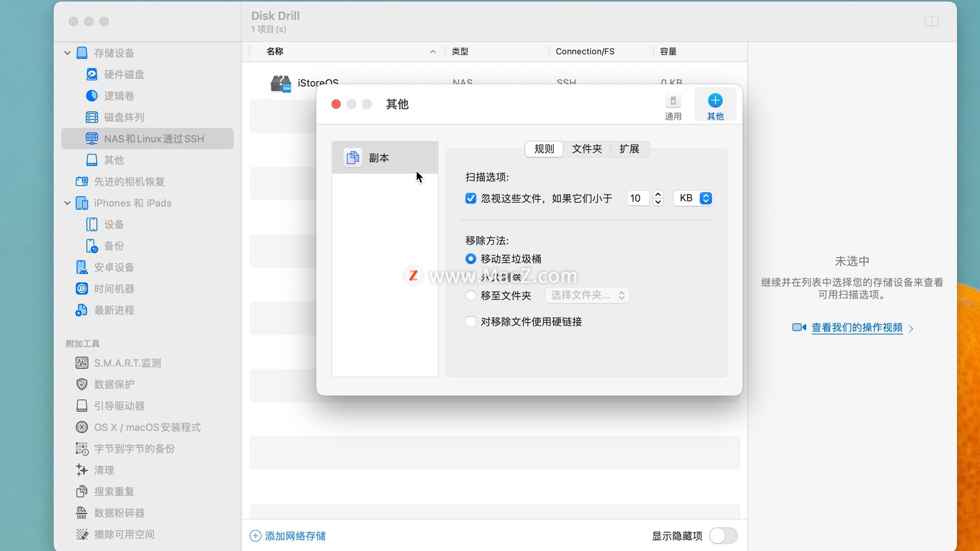Toggle the 显示隐藏项 switch
Image resolution: width=980 pixels, height=551 pixels.
(x=723, y=536)
